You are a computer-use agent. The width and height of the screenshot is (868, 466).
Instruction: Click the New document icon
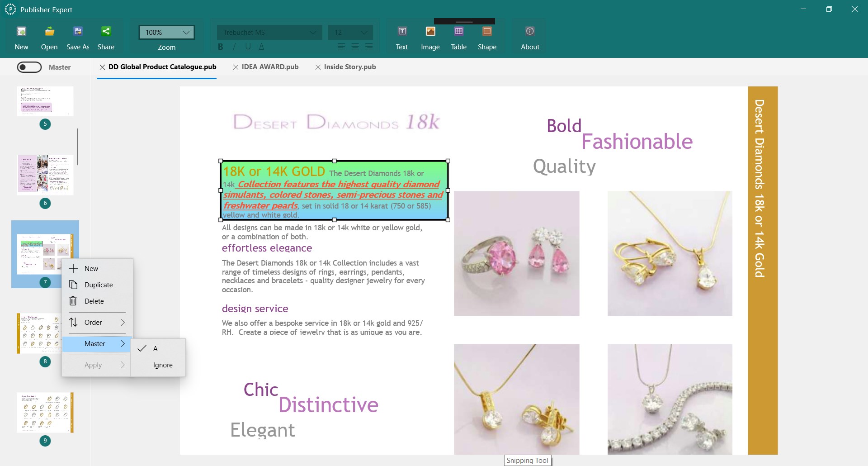(x=21, y=31)
